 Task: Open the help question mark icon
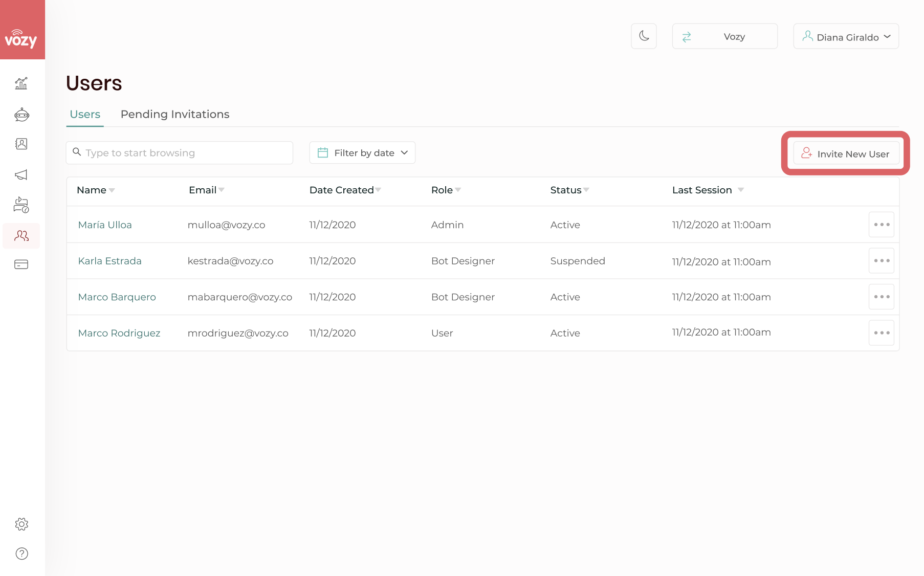pos(21,553)
